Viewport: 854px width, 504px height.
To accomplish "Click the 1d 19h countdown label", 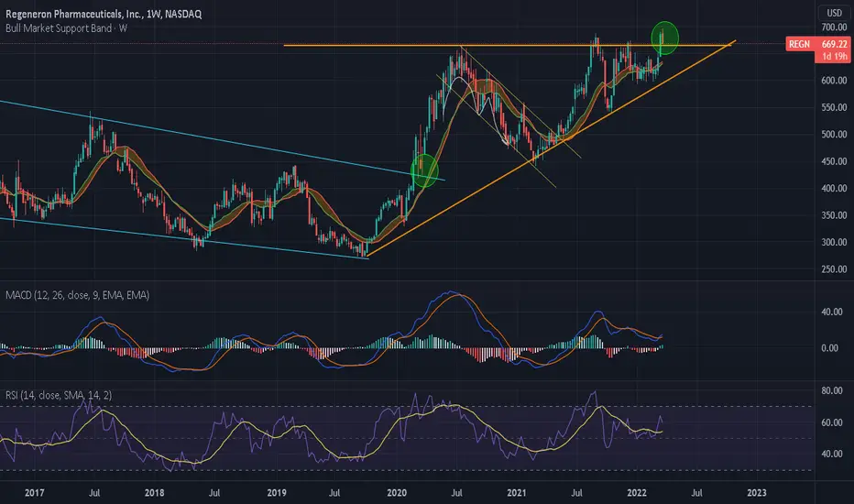I will 835,56.
